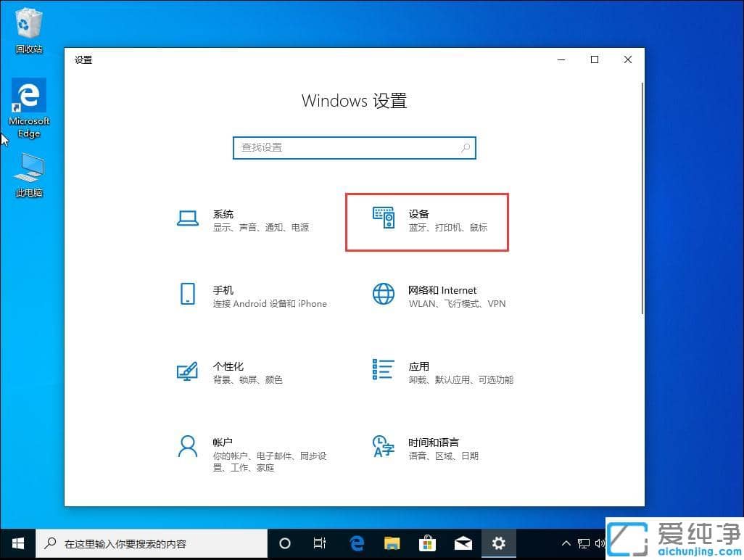
Task: Click the 查找设置 search field
Action: pyautogui.click(x=354, y=147)
